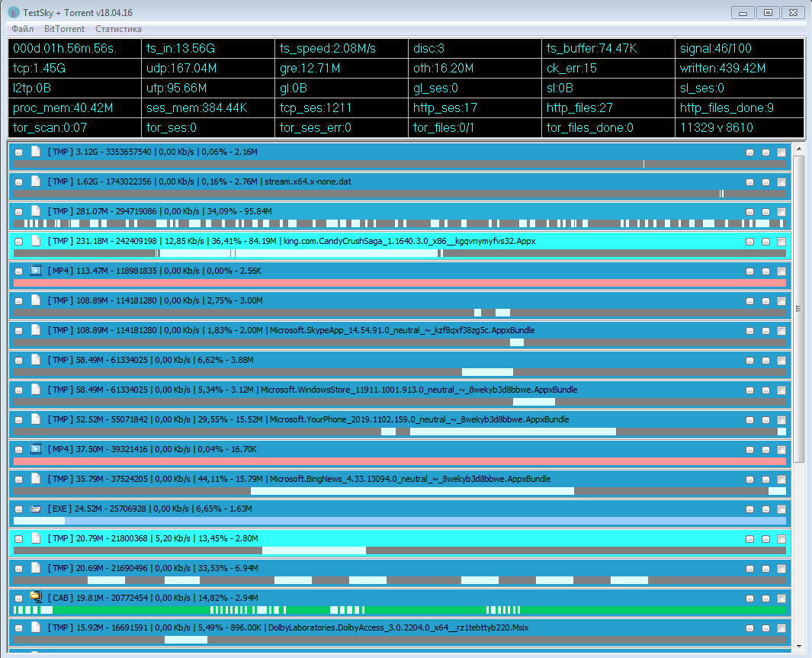Click the file icon of the DolbyAccess Msix row

pyautogui.click(x=35, y=628)
